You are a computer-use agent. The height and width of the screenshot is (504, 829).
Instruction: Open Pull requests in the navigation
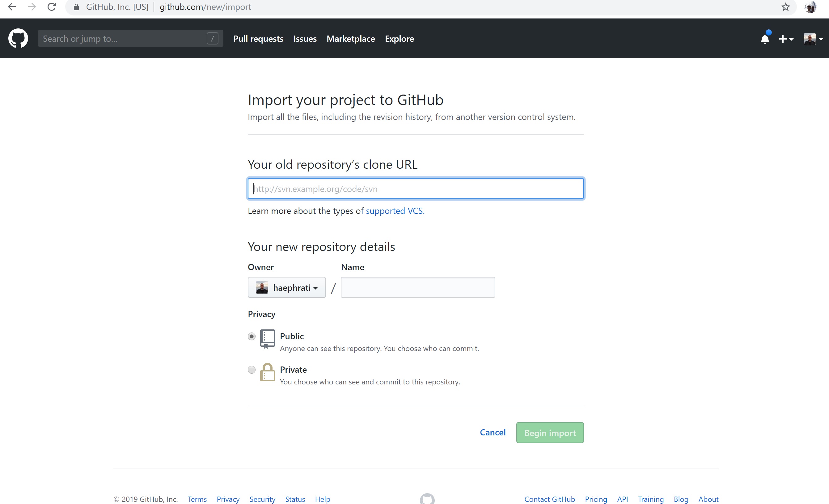(258, 39)
